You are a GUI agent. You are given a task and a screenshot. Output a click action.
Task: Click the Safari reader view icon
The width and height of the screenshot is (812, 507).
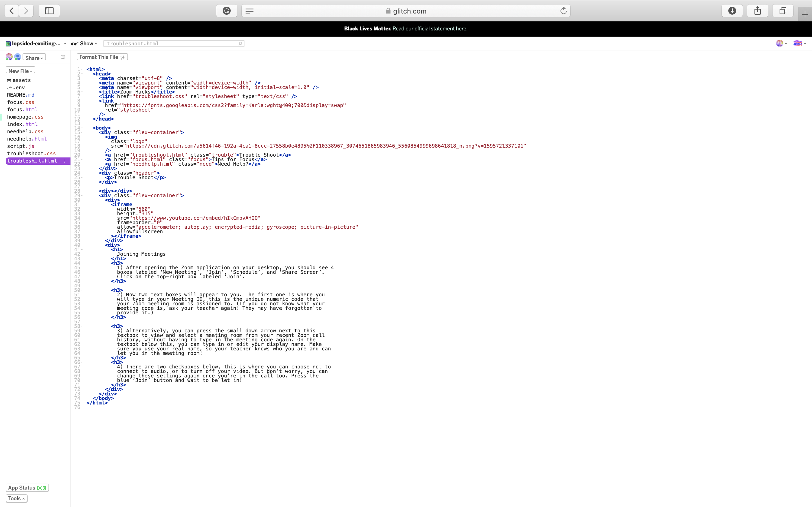[249, 11]
